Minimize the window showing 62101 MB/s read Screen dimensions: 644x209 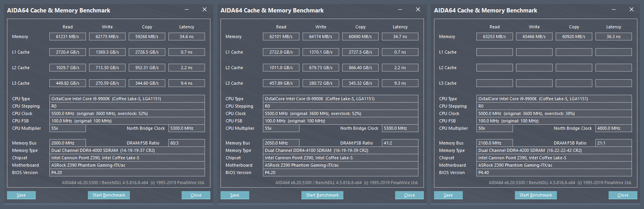400,10
